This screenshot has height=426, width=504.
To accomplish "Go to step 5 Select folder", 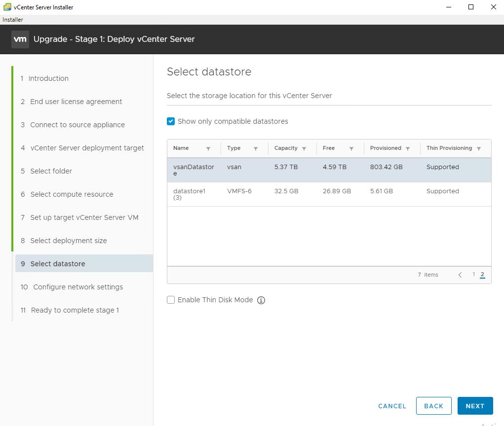I will (x=46, y=171).
